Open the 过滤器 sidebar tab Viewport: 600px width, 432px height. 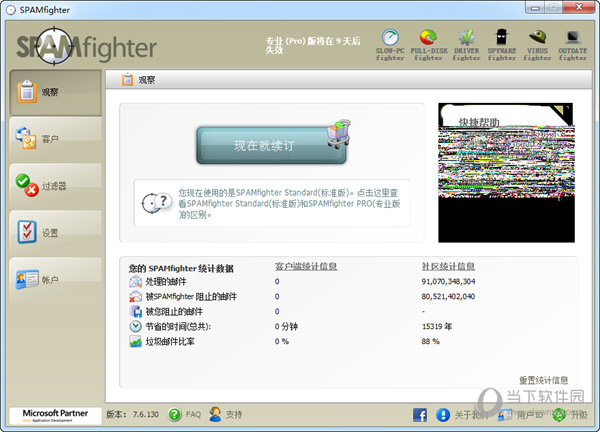(55, 186)
